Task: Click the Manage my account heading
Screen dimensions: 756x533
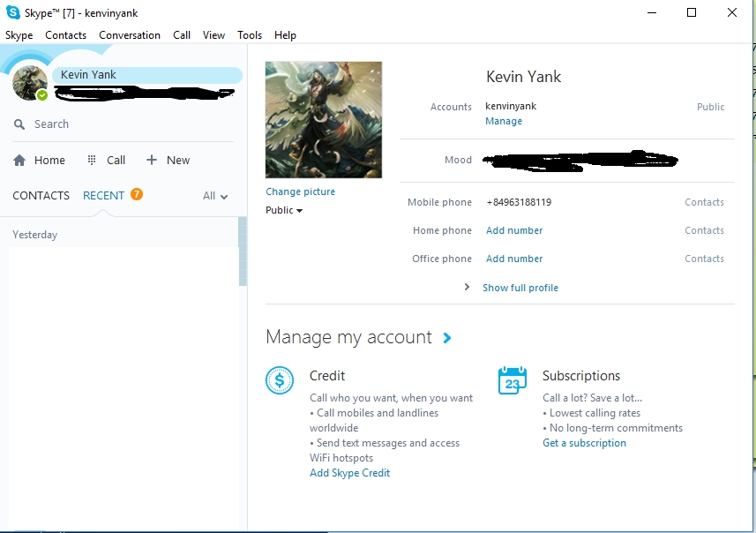Action: point(348,337)
